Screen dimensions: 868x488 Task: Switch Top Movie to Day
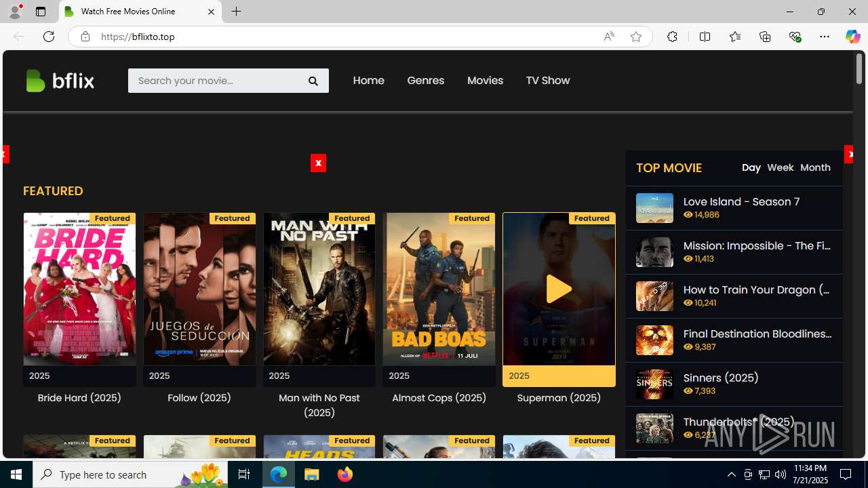[751, 167]
